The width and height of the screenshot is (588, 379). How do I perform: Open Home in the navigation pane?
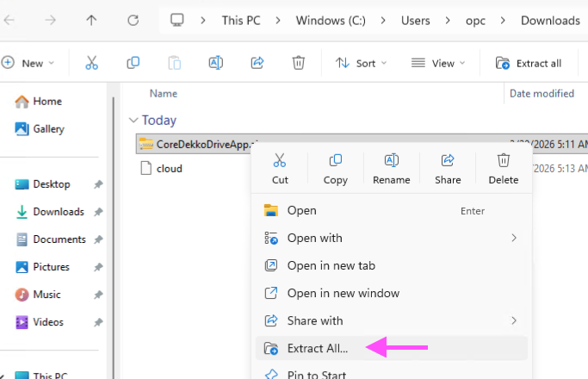[x=38, y=102]
